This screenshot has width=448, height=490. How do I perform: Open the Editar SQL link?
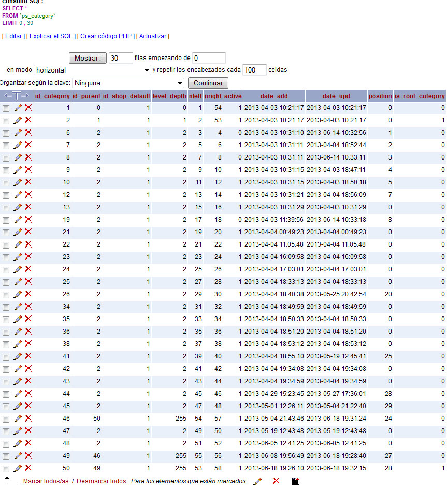[x=13, y=36]
